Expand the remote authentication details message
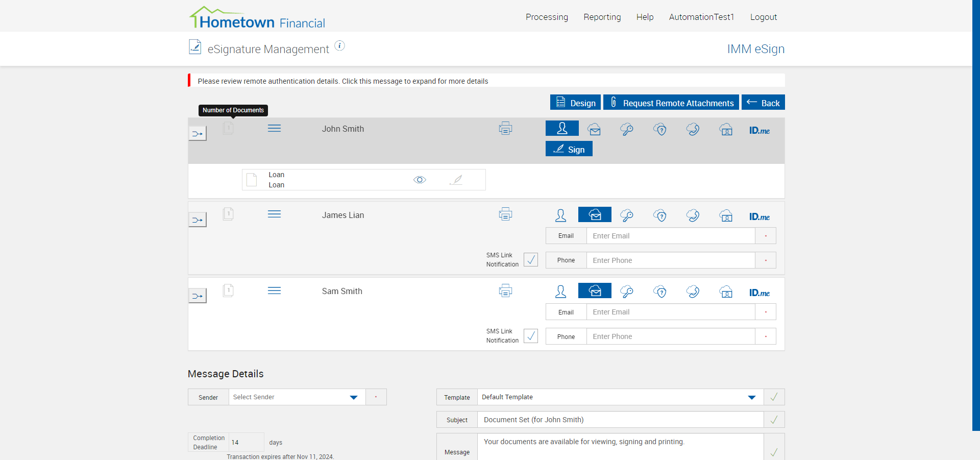The width and height of the screenshot is (980, 460). 486,81
